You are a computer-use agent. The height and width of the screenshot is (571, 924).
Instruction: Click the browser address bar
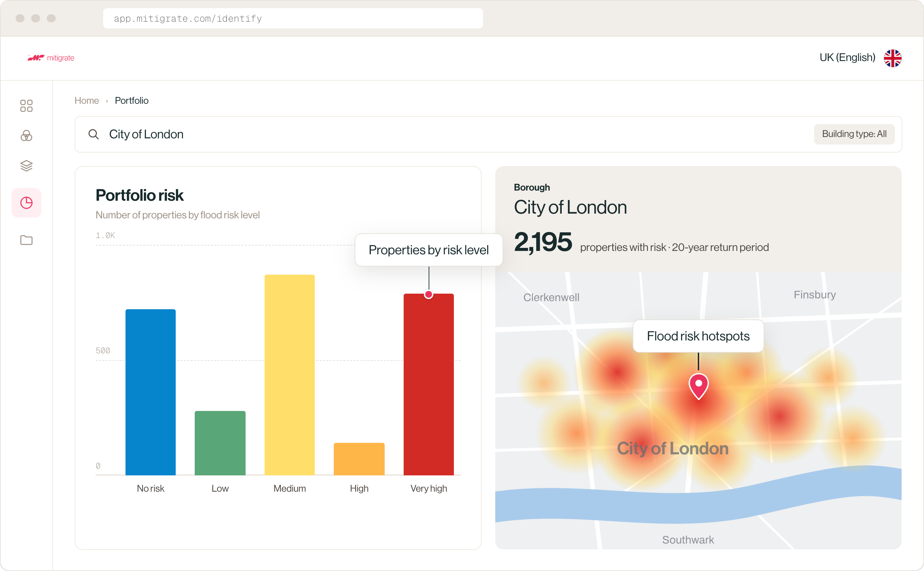click(293, 19)
